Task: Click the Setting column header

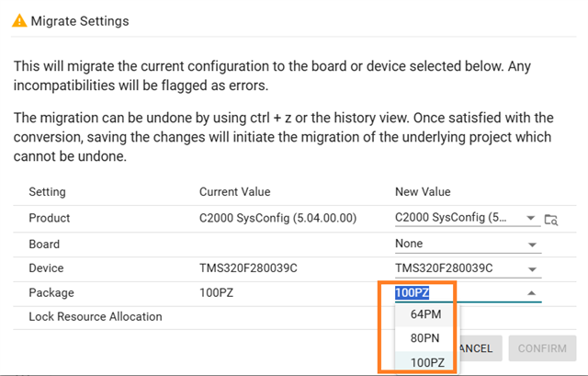Action: [47, 192]
